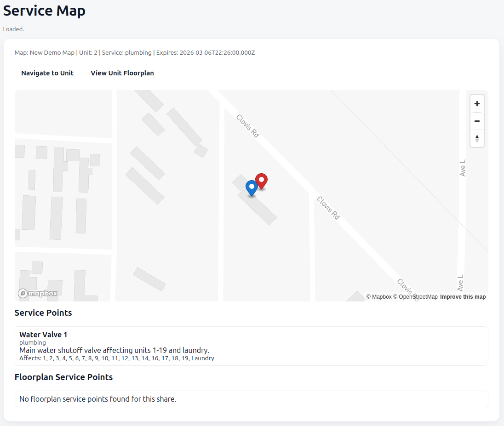504x426 pixels.
Task: Click the Affects units list text
Action: tap(116, 358)
